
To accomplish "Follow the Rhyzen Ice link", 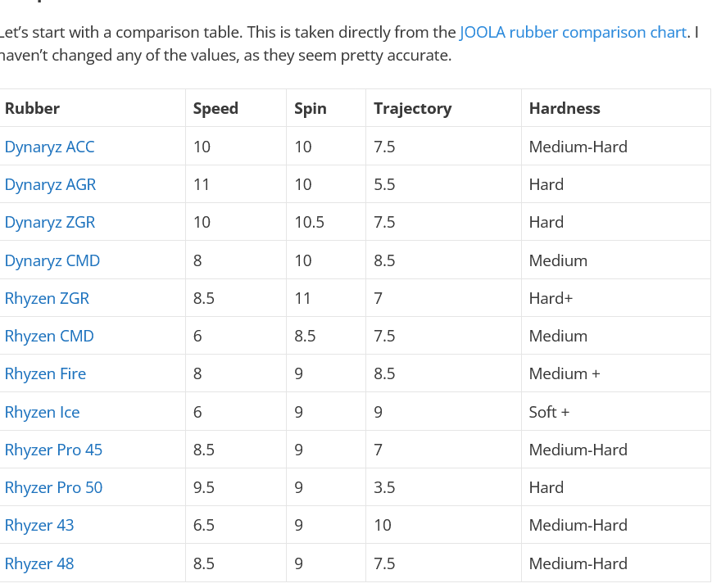I will click(x=42, y=412).
